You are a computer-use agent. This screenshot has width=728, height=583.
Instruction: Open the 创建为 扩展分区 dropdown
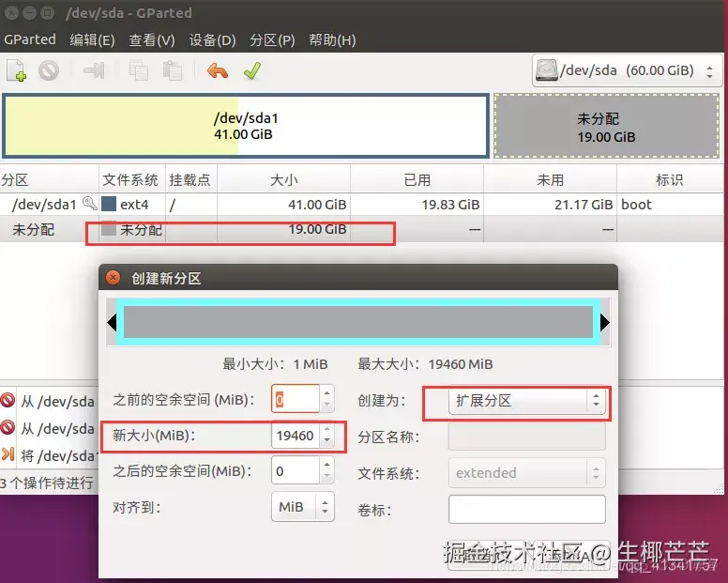pos(527,401)
